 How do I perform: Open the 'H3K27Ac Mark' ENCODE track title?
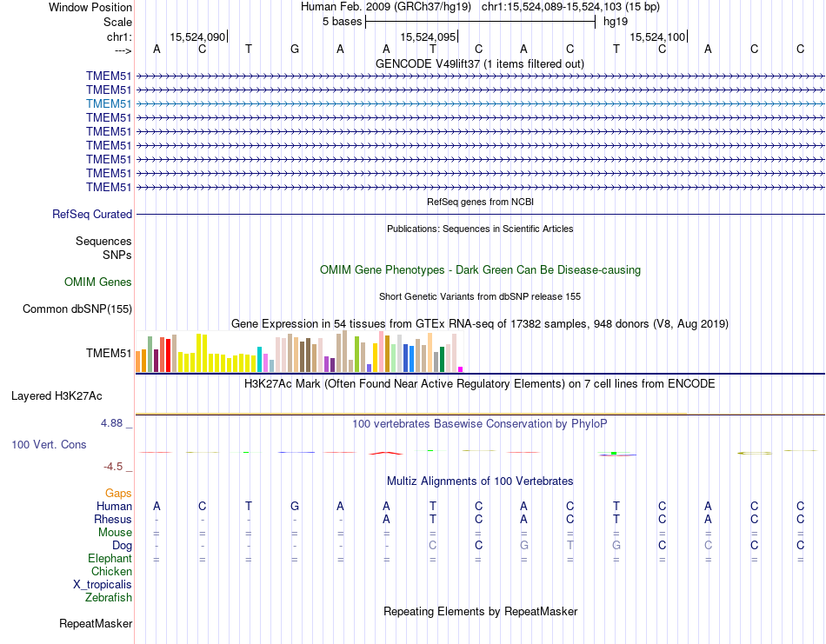click(x=480, y=383)
